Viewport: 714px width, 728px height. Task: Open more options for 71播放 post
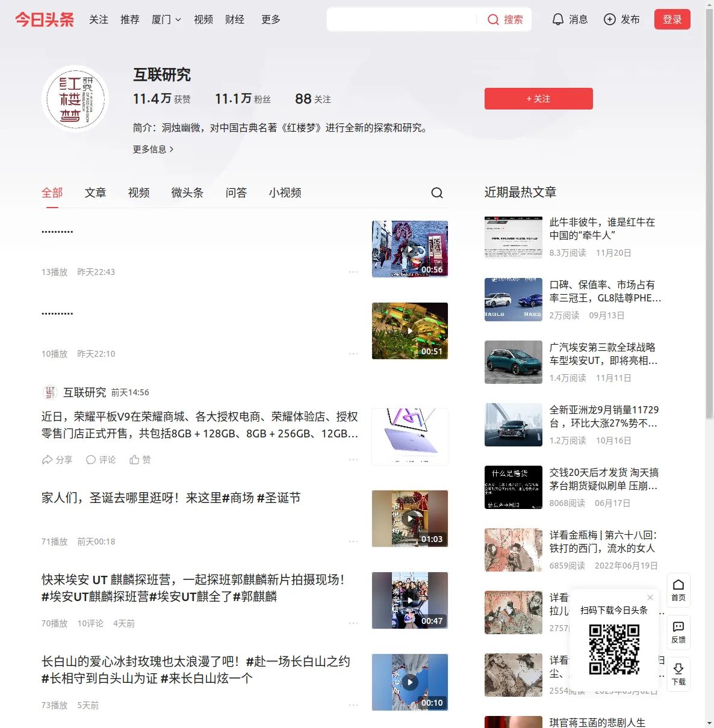click(x=353, y=541)
